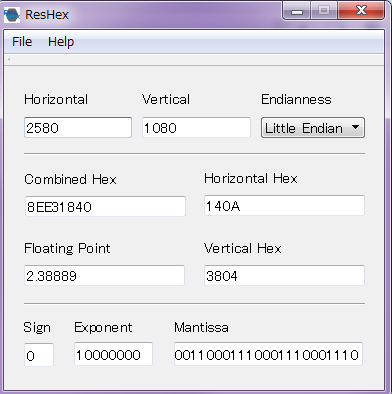Image resolution: width=392 pixels, height=394 pixels.
Task: Click the Floating Point field
Action: click(104, 275)
